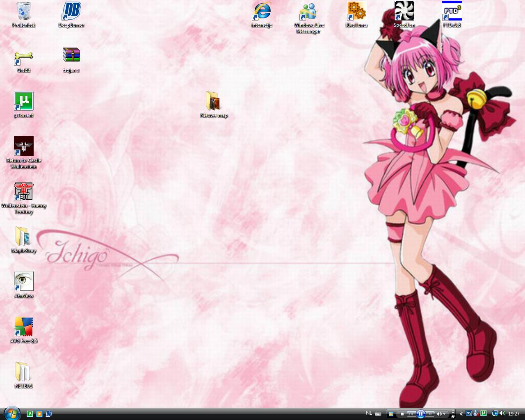The image size is (525, 420).
Task: Restore Media Player from taskbar toolbar
Action: pyautogui.click(x=453, y=416)
